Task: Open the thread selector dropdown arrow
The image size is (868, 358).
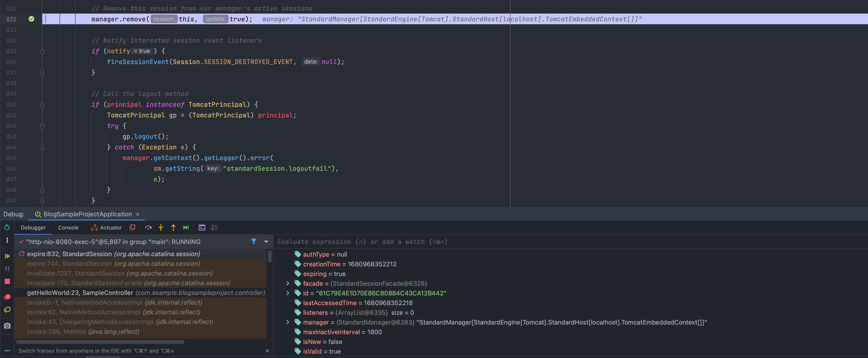Action: click(266, 242)
